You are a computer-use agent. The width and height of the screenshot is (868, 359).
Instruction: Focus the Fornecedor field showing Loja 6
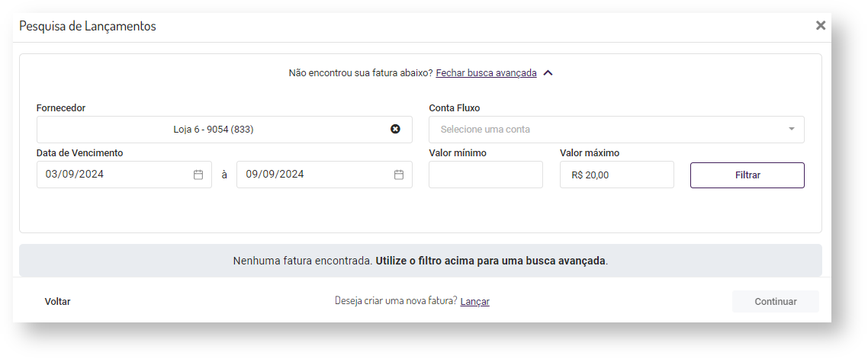[x=214, y=130]
